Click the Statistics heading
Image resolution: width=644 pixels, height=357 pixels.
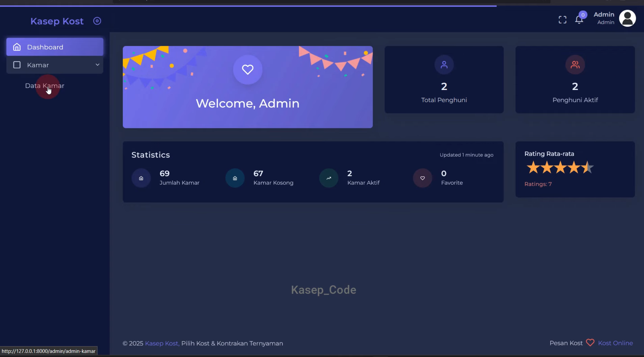(x=150, y=155)
